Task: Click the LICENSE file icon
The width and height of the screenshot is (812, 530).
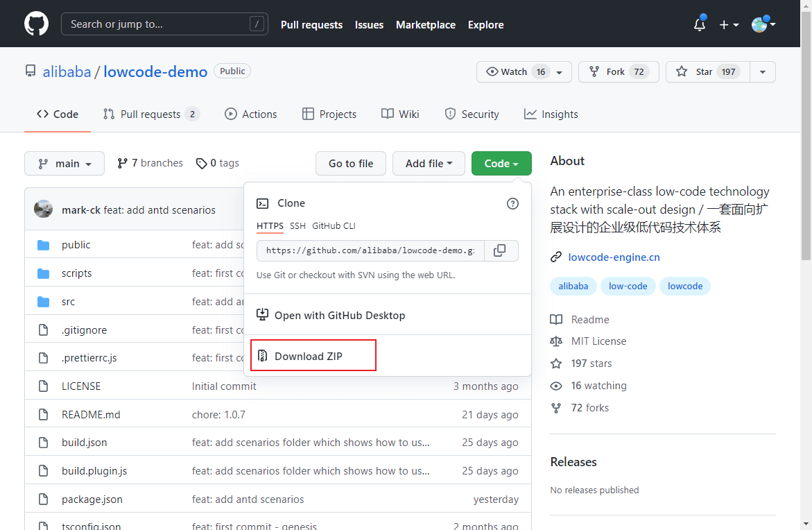Action: 44,386
